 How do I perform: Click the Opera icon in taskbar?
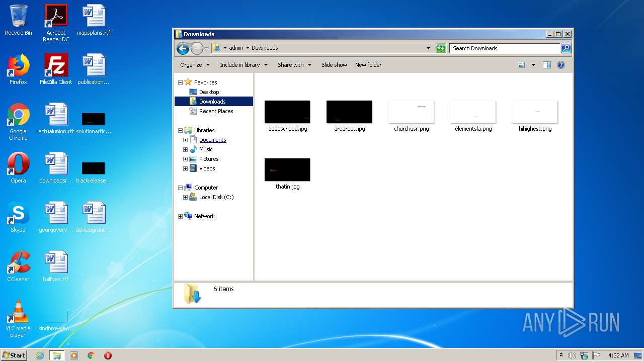click(x=108, y=355)
